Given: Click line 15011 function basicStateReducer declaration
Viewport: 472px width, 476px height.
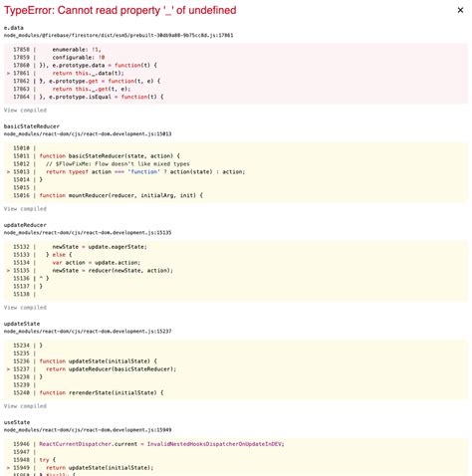Looking at the screenshot, I should tap(110, 155).
